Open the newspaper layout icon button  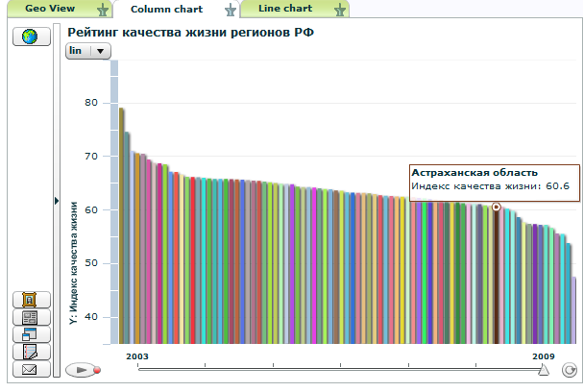tap(30, 317)
